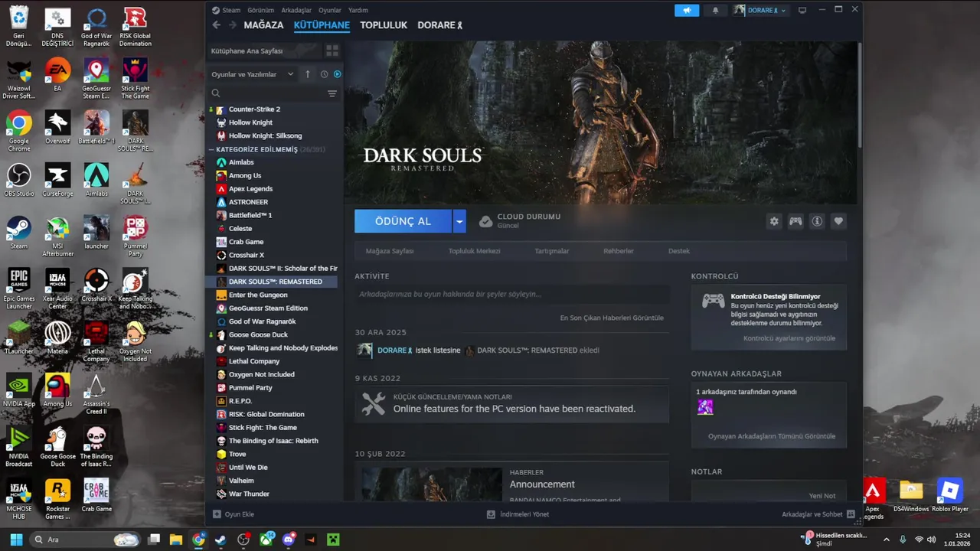Add DARK SOULS to favorites with heart icon
The image size is (980, 551).
838,221
